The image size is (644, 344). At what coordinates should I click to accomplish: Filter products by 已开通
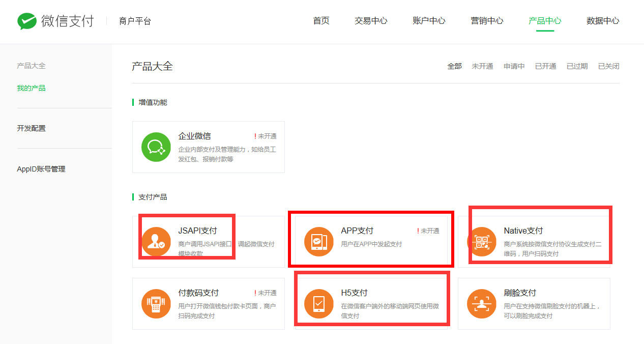pos(546,66)
